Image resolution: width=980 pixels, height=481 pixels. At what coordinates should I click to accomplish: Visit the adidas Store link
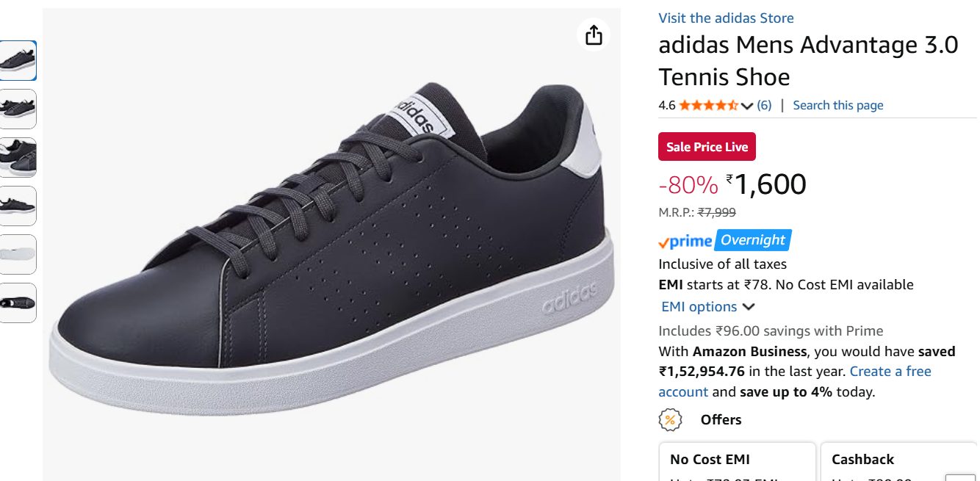pos(726,18)
